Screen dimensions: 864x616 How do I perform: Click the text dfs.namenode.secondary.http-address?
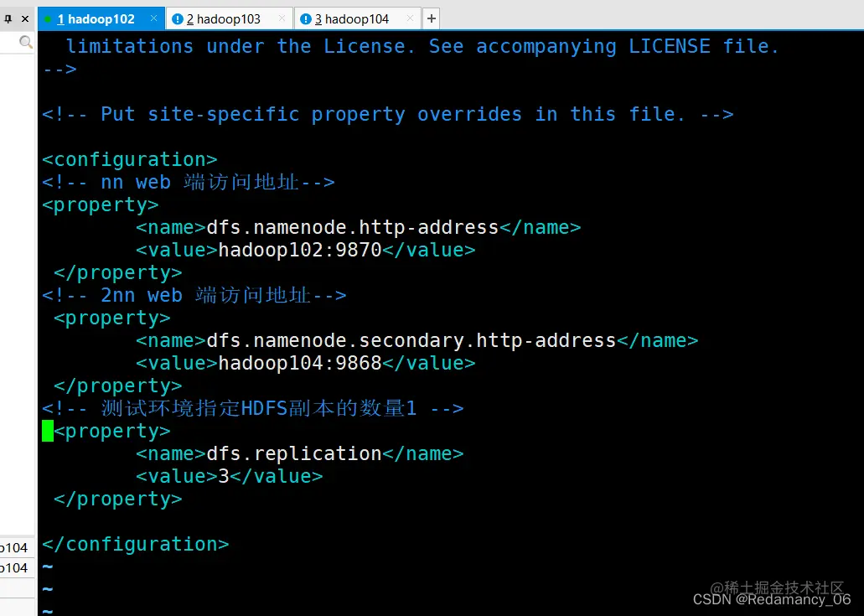pyautogui.click(x=411, y=340)
